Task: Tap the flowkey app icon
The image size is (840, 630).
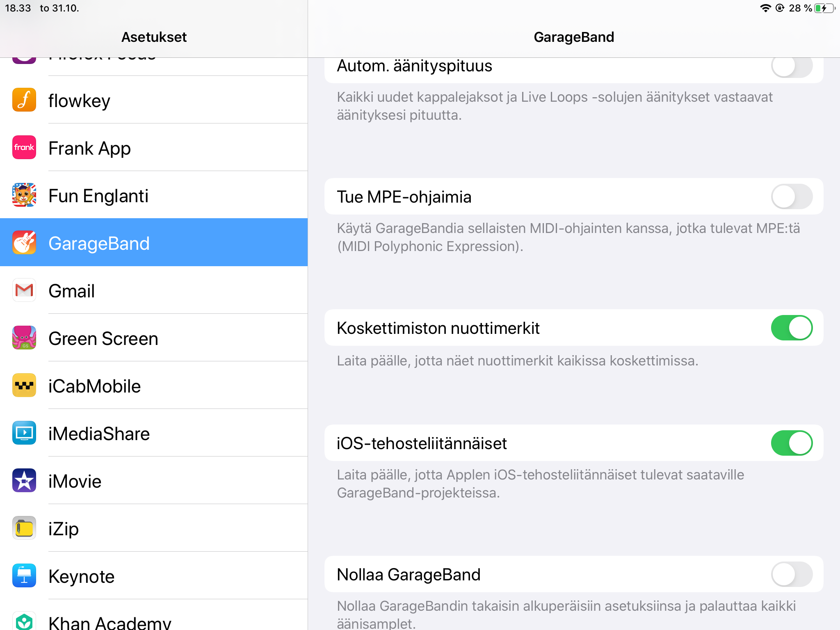Action: (24, 100)
